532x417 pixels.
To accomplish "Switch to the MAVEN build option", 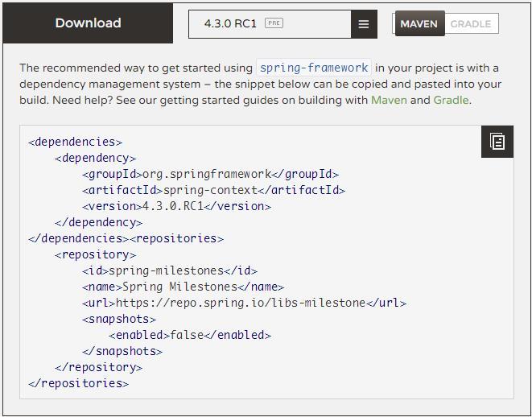I will tap(419, 24).
